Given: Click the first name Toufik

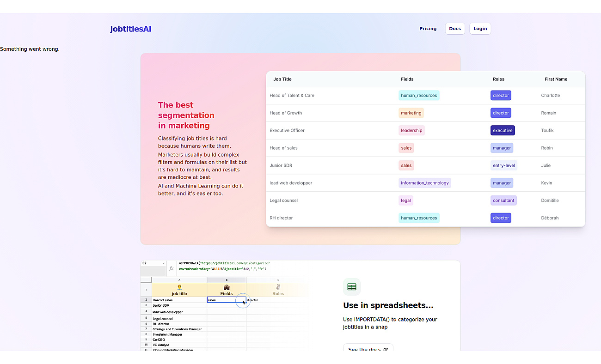Looking at the screenshot, I should click(x=547, y=131).
